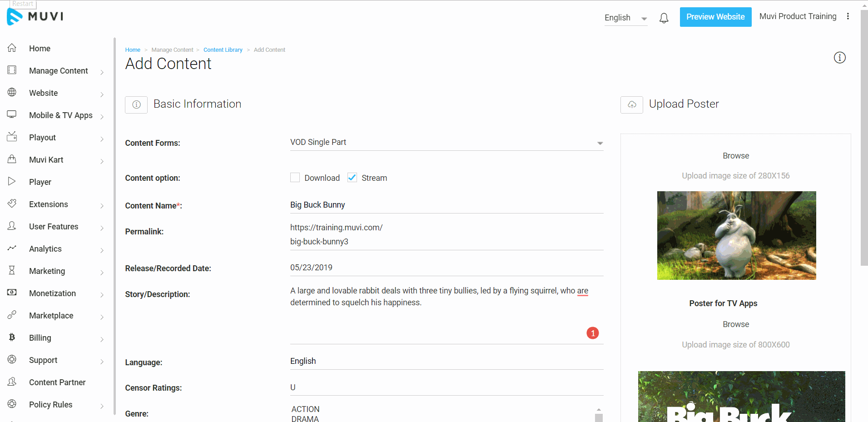Click the Website globe icon
The height and width of the screenshot is (422, 868).
coord(12,92)
